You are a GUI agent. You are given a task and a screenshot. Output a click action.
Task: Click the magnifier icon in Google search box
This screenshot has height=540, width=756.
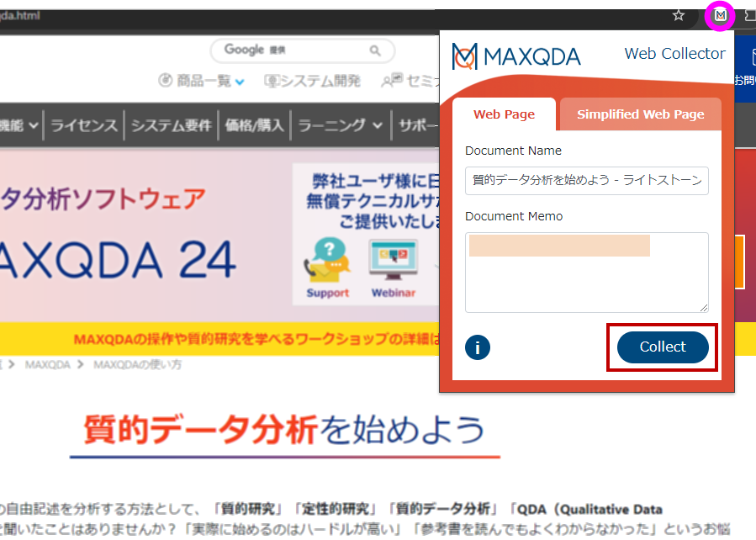click(374, 50)
